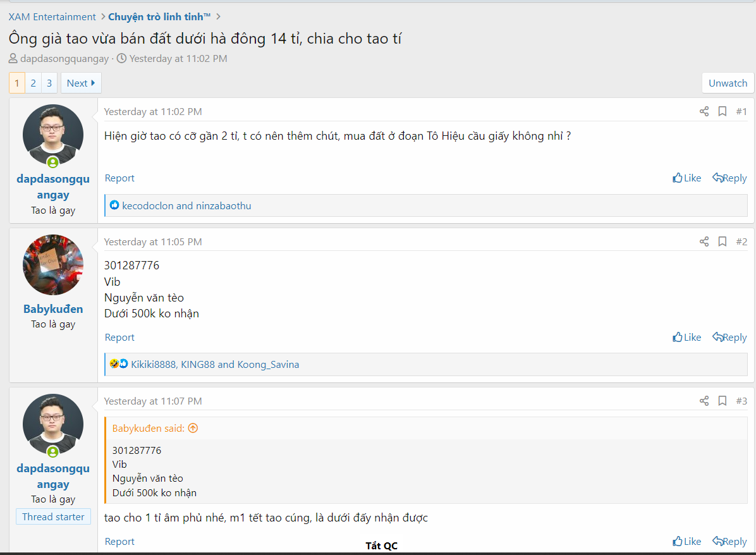The height and width of the screenshot is (555, 756).
Task: Open the reaction icons list on post #2
Action: pos(118,364)
